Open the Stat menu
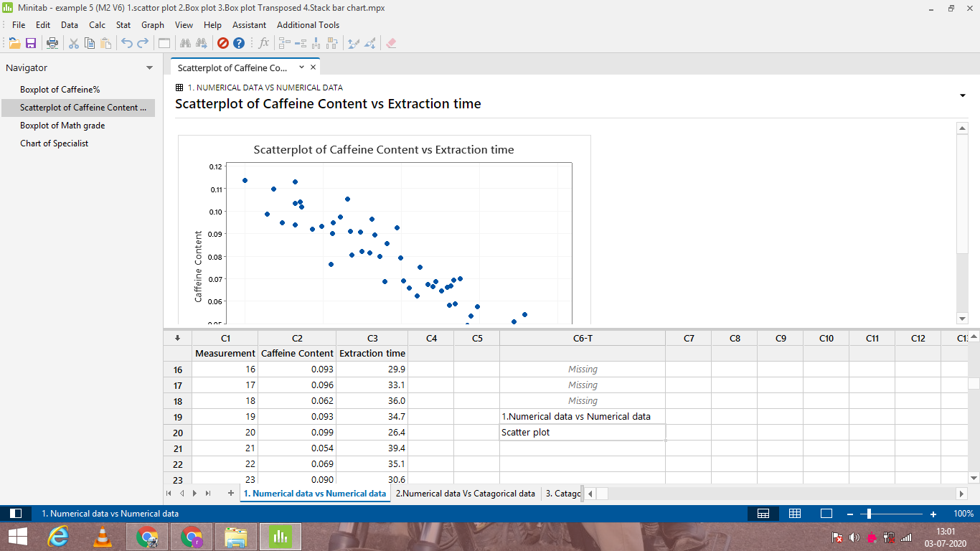Viewport: 980px width, 551px height. [123, 25]
